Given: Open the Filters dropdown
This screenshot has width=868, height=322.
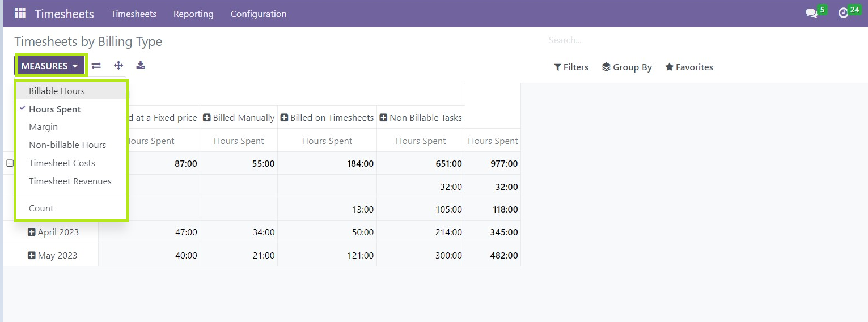Looking at the screenshot, I should (571, 67).
